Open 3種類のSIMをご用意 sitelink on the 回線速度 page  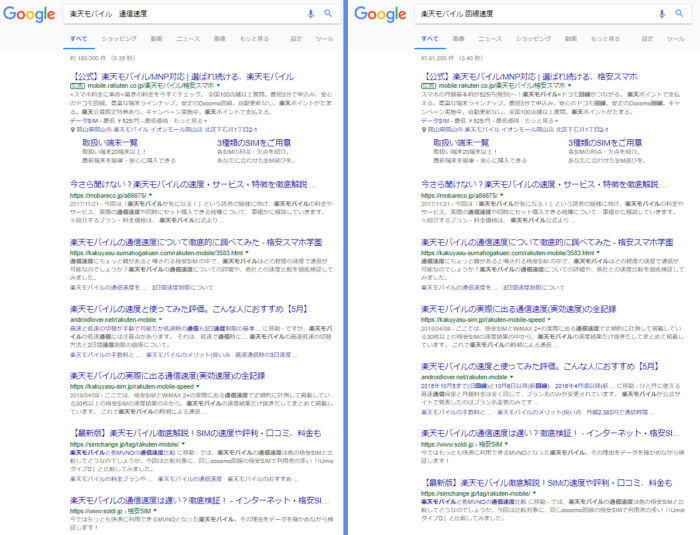[605, 142]
